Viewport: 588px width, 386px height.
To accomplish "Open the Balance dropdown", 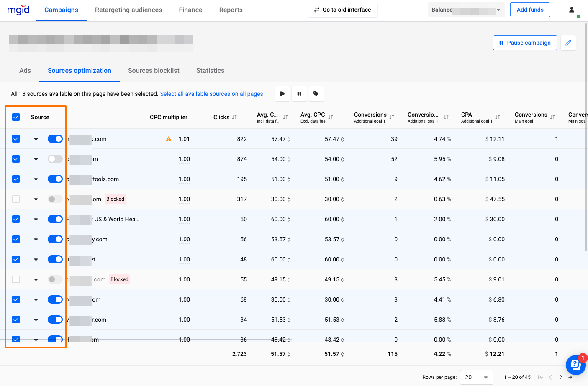I will [466, 10].
